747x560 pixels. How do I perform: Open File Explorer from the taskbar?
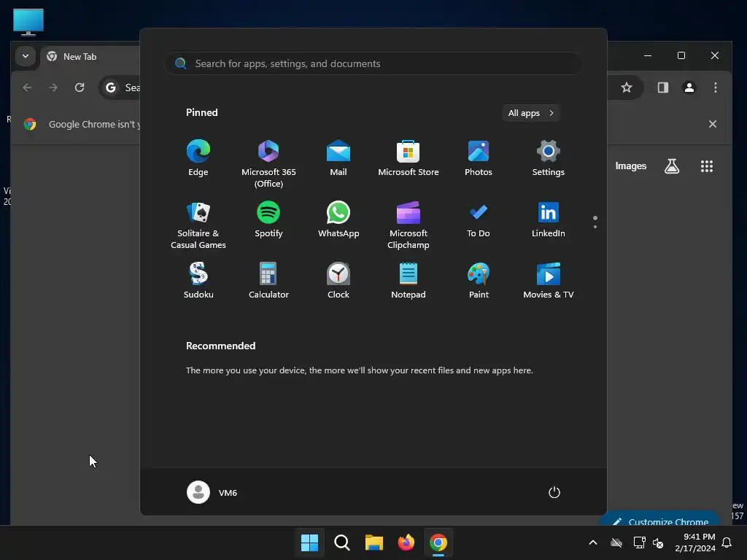[x=374, y=542]
